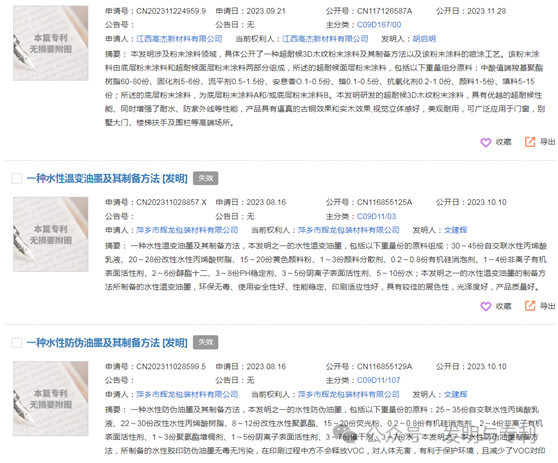This screenshot has height=463, width=558.
Task: Open the thumbnail of the CN202311028857.X patent
Action: [x=51, y=234]
